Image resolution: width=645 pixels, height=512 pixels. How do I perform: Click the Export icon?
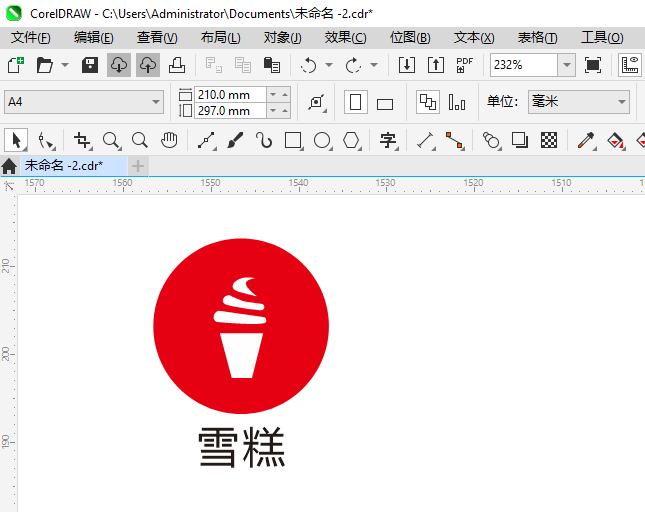click(x=436, y=65)
